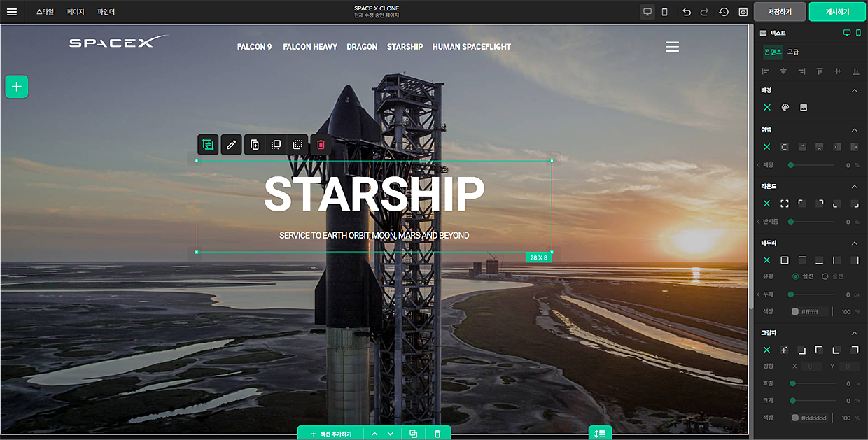868x440 pixels.
Task: Select the all-corners rounding option
Action: (x=785, y=204)
